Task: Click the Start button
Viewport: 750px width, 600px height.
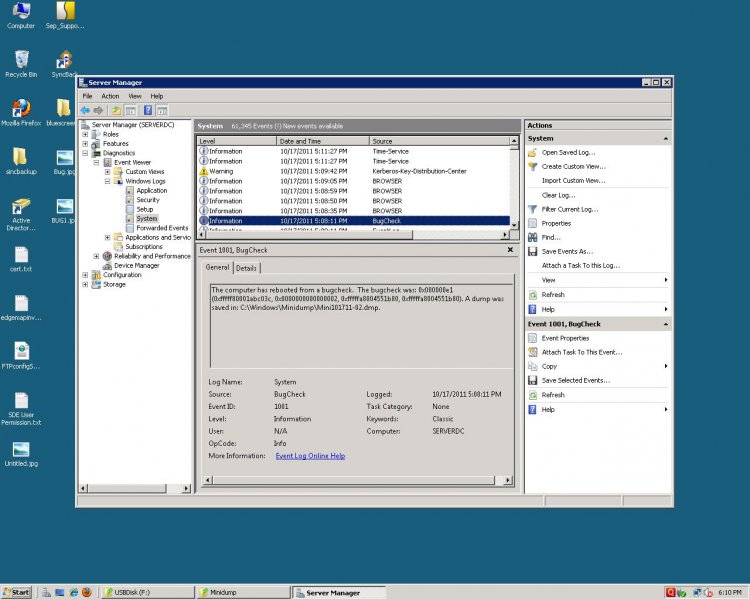Action: pos(16,592)
